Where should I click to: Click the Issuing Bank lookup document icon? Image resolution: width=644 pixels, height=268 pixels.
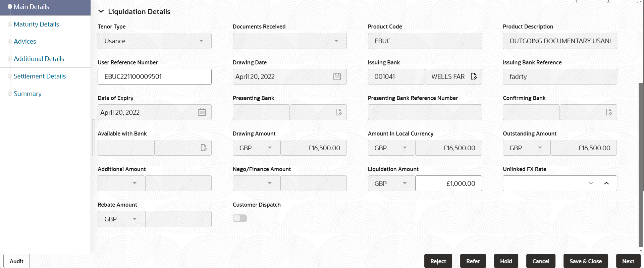[474, 76]
